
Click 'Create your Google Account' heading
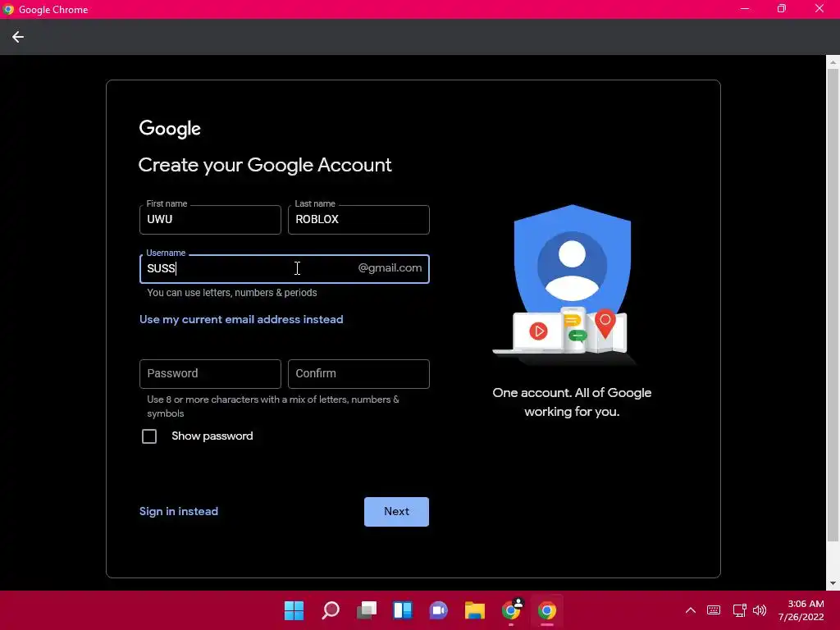pos(265,165)
